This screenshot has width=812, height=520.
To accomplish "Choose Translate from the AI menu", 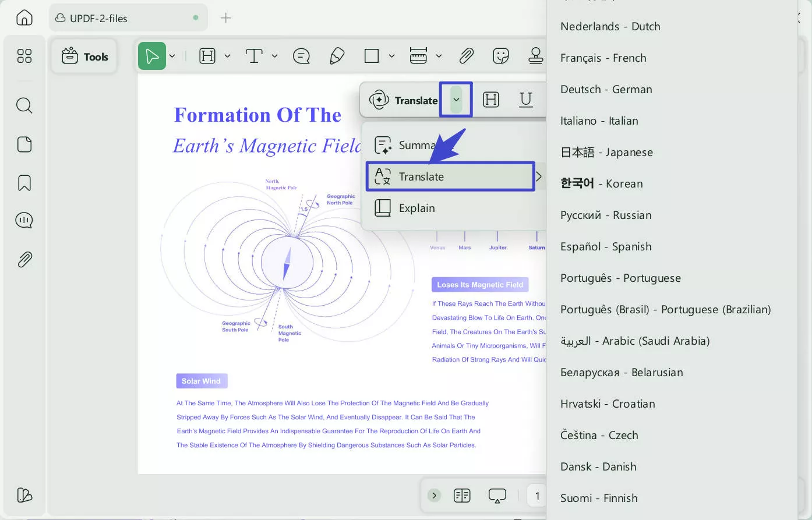I will click(x=450, y=176).
